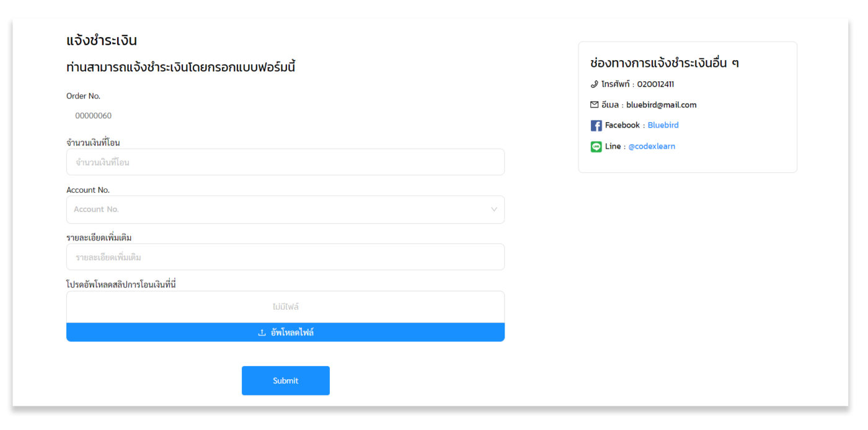Image resolution: width=868 pixels, height=430 pixels.
Task: Click the Facebook logo icon
Action: click(596, 126)
